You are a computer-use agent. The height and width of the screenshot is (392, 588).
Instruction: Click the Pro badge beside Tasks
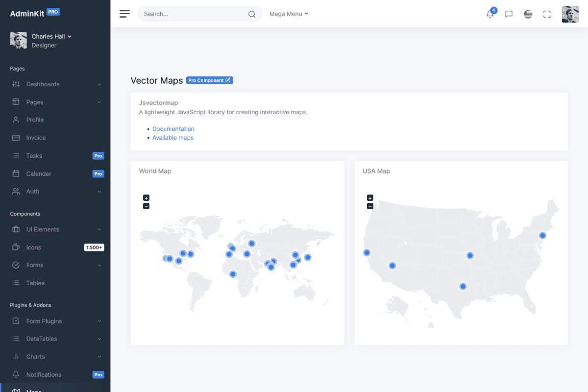[98, 156]
